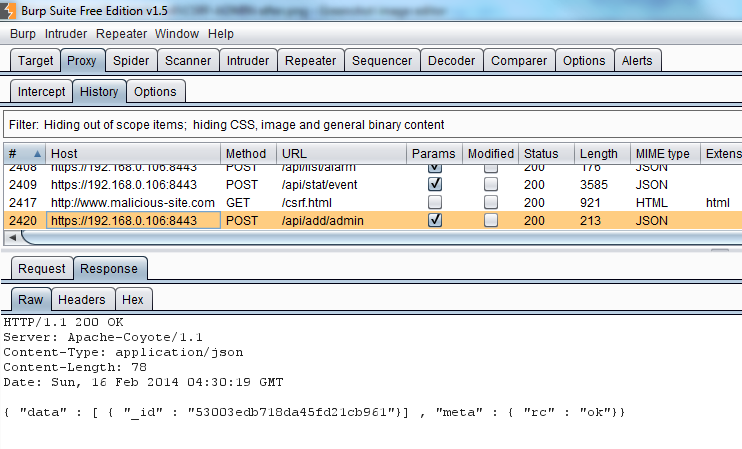Open the Burp menu
Screen dimensions: 742x449
coord(23,34)
